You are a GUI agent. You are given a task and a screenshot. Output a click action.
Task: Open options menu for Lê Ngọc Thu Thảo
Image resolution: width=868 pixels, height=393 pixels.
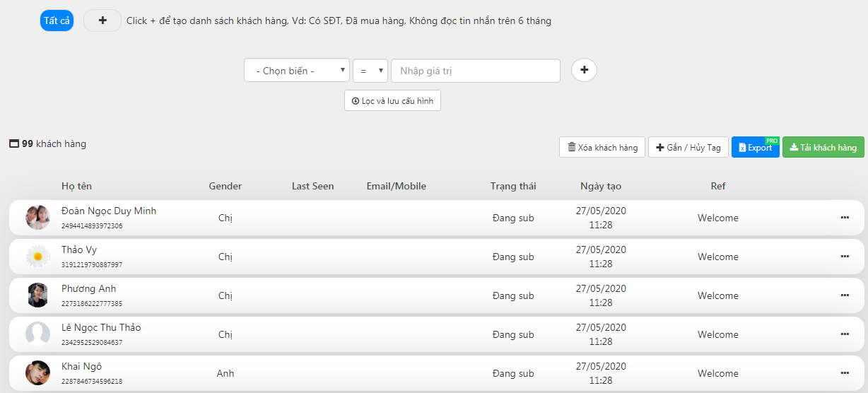(845, 334)
